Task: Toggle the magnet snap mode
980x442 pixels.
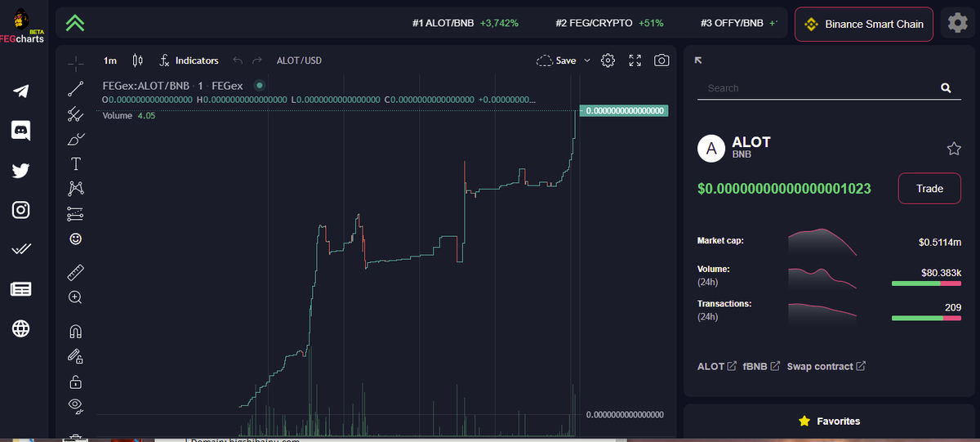Action: [x=75, y=331]
